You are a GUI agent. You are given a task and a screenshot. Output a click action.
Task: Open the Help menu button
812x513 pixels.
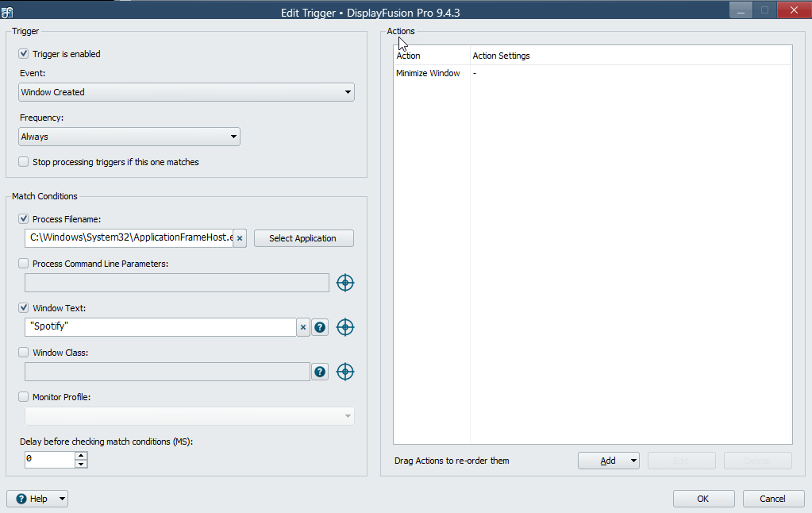tap(37, 499)
